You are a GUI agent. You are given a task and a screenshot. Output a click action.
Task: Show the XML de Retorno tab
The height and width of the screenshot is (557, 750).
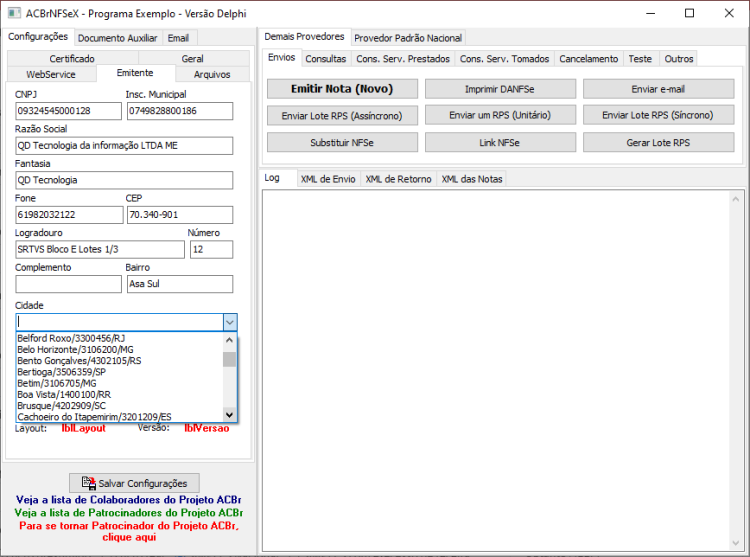click(x=398, y=179)
